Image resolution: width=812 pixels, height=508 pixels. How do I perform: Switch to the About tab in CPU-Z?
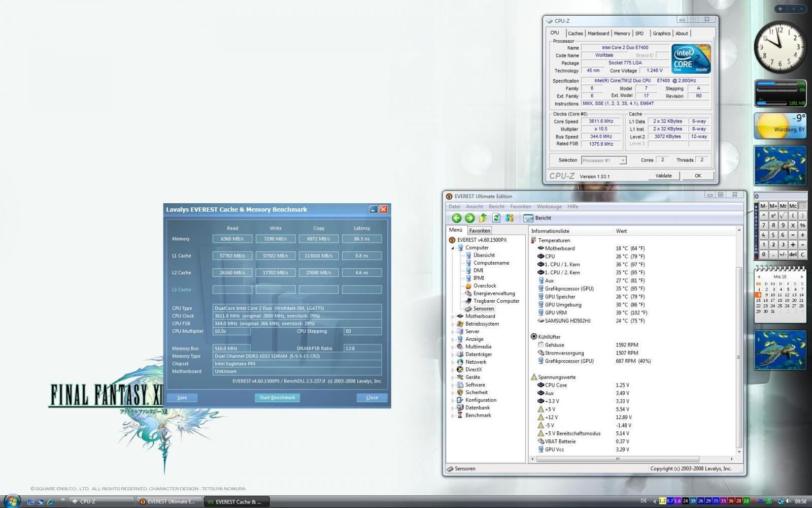point(682,34)
